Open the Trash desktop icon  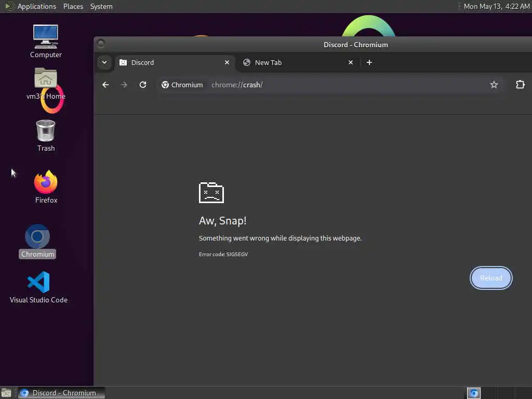click(x=46, y=136)
